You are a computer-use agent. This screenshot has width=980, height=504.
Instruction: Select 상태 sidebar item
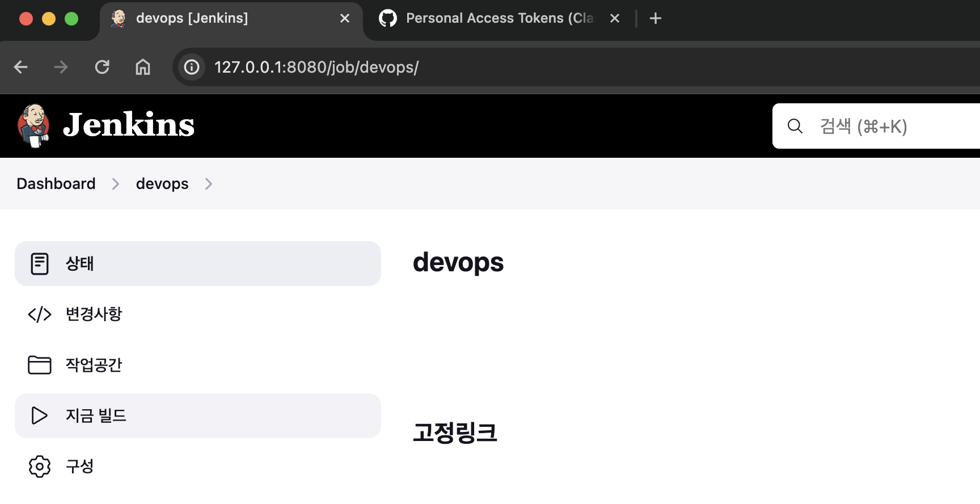(x=198, y=263)
